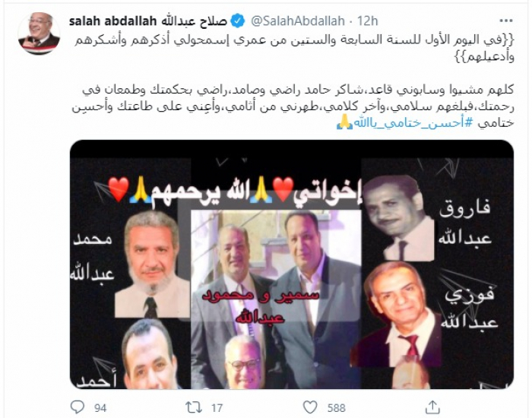
Task: Click the bearded man's photo in collage
Action: pos(152,264)
